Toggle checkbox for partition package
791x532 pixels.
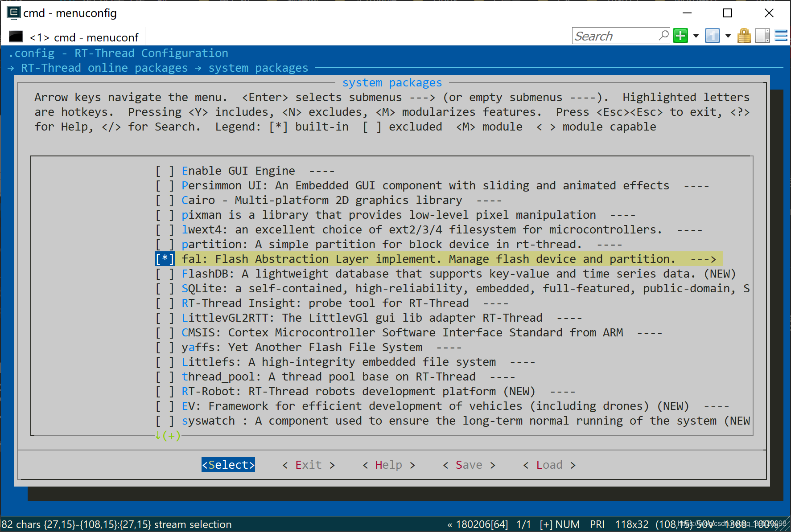click(x=165, y=245)
